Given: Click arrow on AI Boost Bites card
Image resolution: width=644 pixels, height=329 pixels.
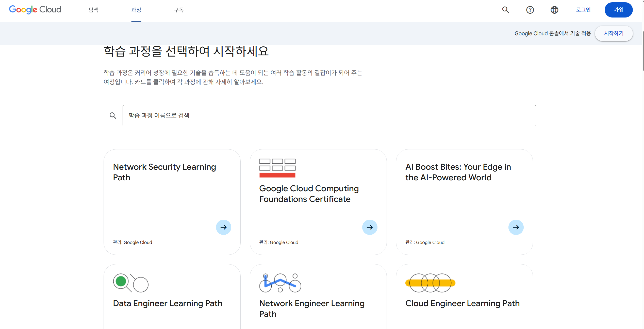Looking at the screenshot, I should (516, 227).
